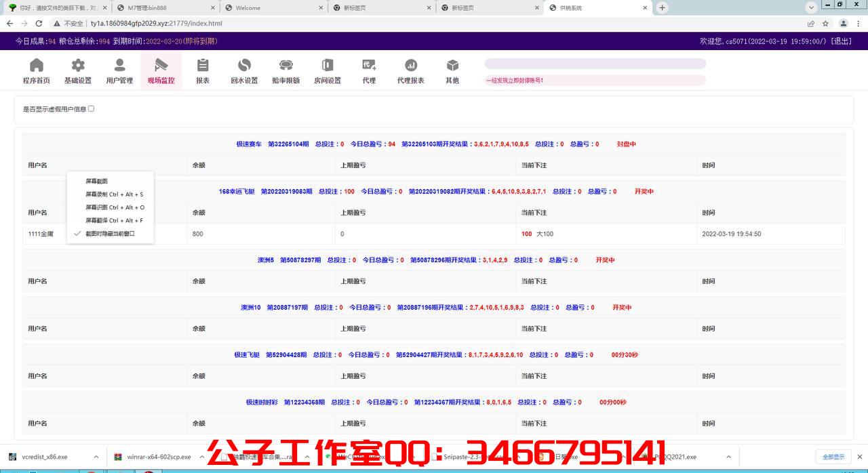868x473 pixels.
Task: Open 用户管理 person icon
Action: click(x=119, y=65)
